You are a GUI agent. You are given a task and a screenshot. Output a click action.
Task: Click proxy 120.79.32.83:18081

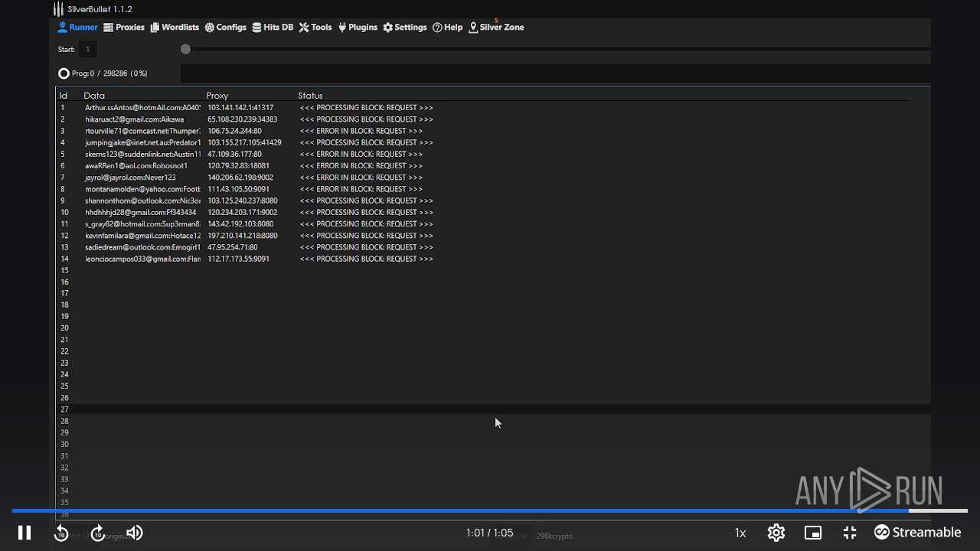pos(238,166)
